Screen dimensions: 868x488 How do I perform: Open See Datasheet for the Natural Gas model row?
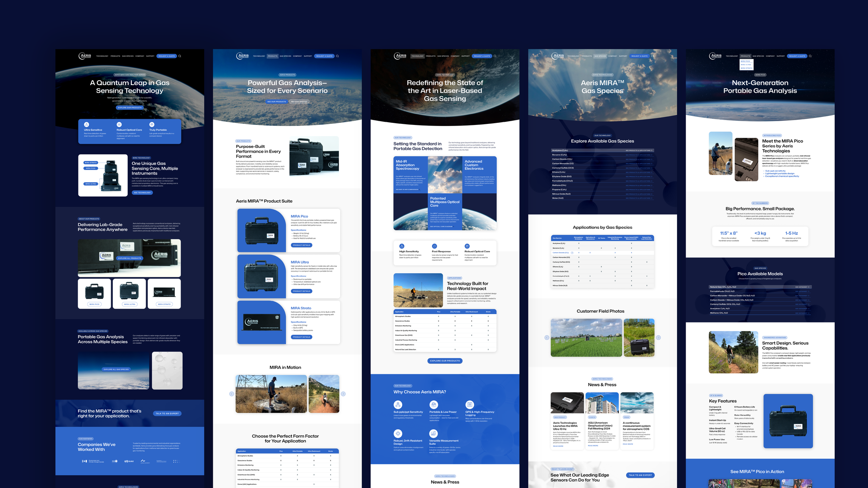point(802,287)
